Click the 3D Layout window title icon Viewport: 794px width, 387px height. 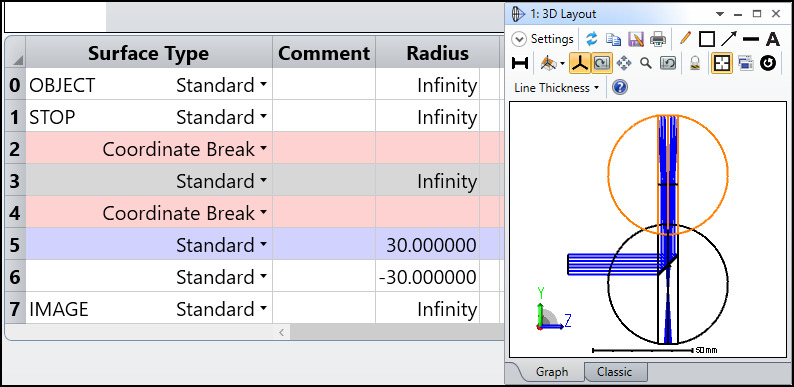point(518,14)
